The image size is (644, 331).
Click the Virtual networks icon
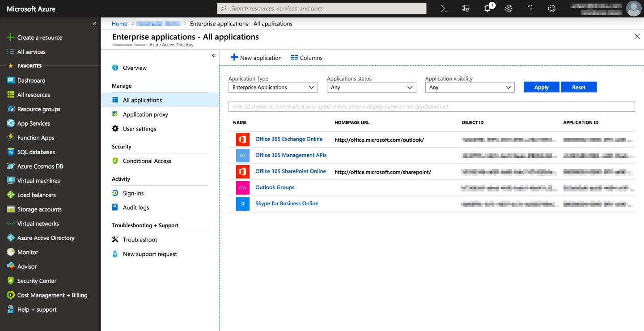11,224
